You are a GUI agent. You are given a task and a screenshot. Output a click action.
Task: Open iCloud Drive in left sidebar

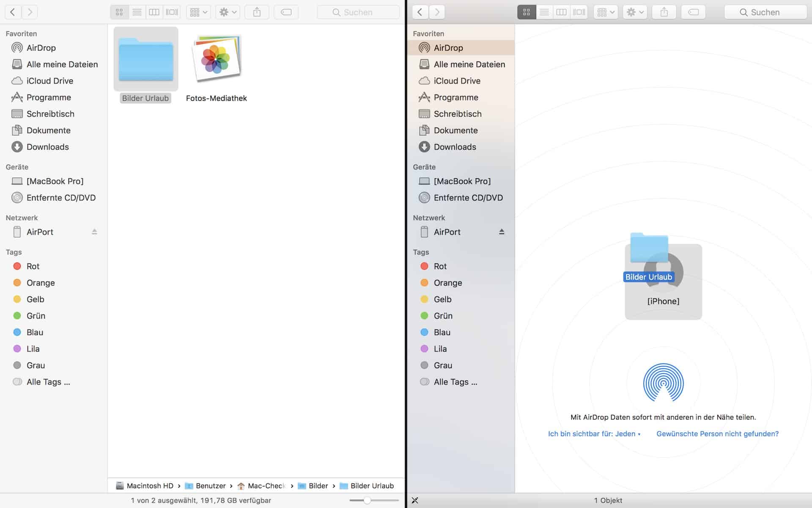coord(54,81)
